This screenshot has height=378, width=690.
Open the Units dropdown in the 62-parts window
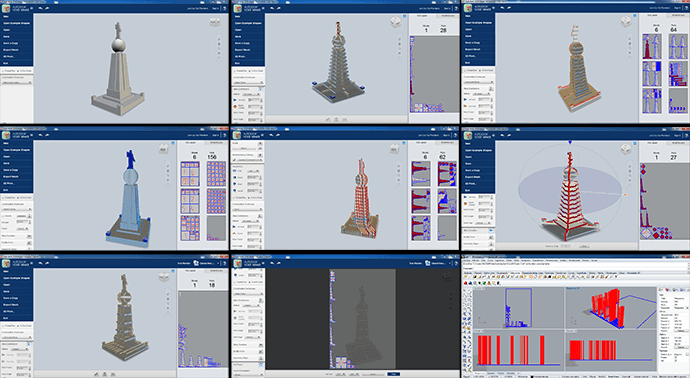[254, 171]
